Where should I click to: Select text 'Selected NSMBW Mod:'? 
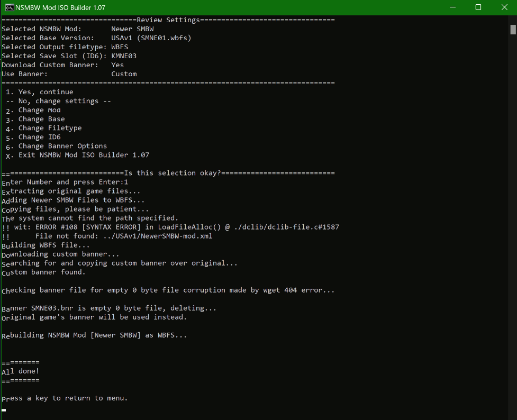(x=42, y=29)
